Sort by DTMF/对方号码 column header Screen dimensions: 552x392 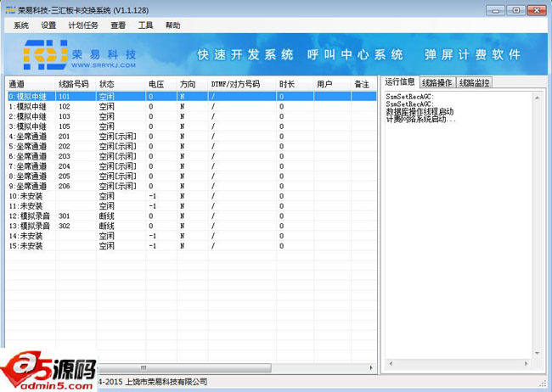(x=242, y=84)
